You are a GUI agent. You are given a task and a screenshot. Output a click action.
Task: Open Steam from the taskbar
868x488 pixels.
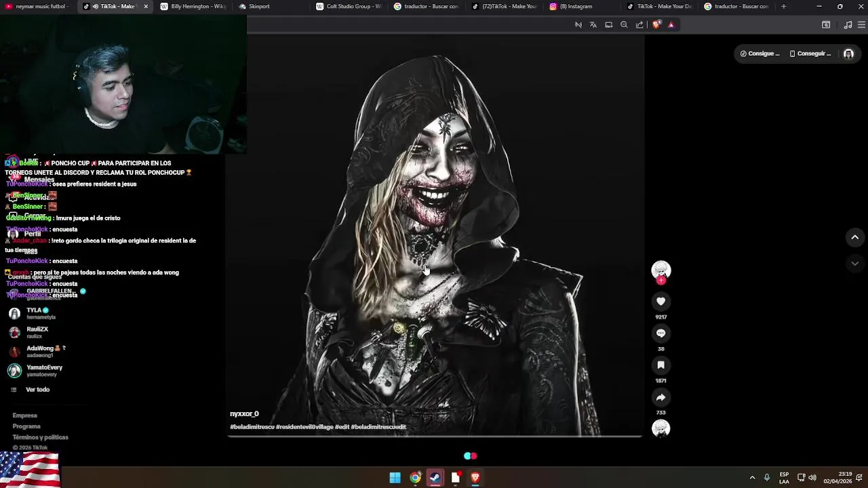point(435,478)
